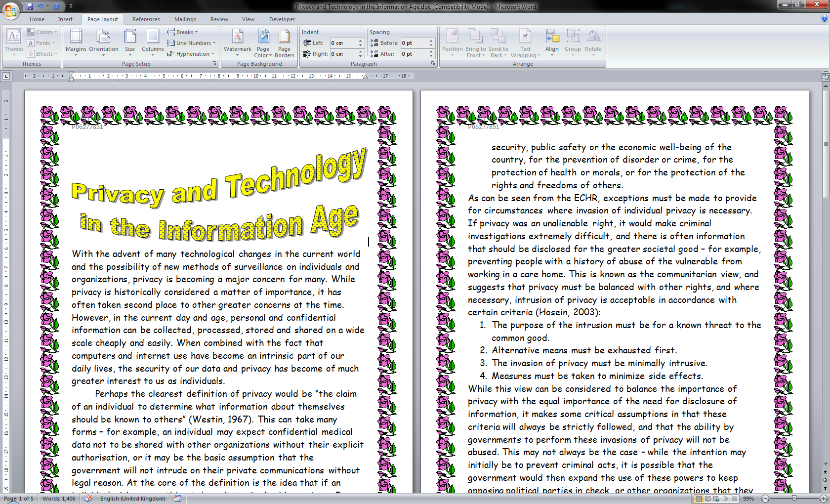Switch to Full Screen Reading view
Image resolution: width=830 pixels, height=504 pixels.
(x=707, y=499)
